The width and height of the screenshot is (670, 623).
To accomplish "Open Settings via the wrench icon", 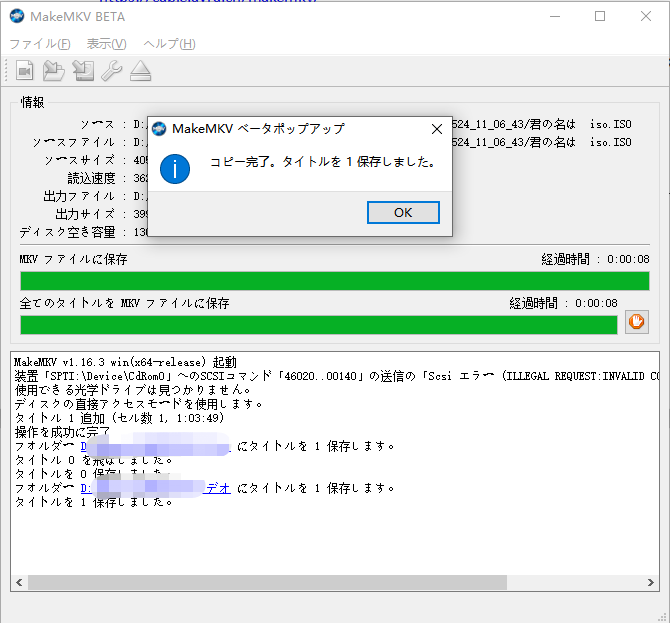I will click(112, 71).
